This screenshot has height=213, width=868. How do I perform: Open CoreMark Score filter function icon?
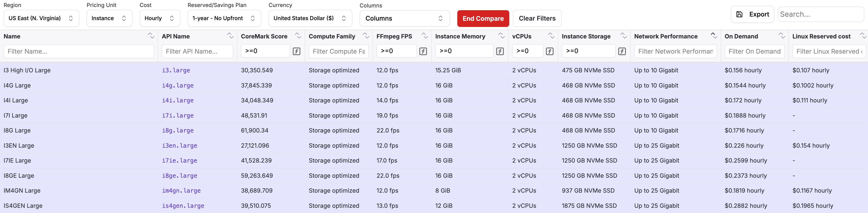[297, 51]
